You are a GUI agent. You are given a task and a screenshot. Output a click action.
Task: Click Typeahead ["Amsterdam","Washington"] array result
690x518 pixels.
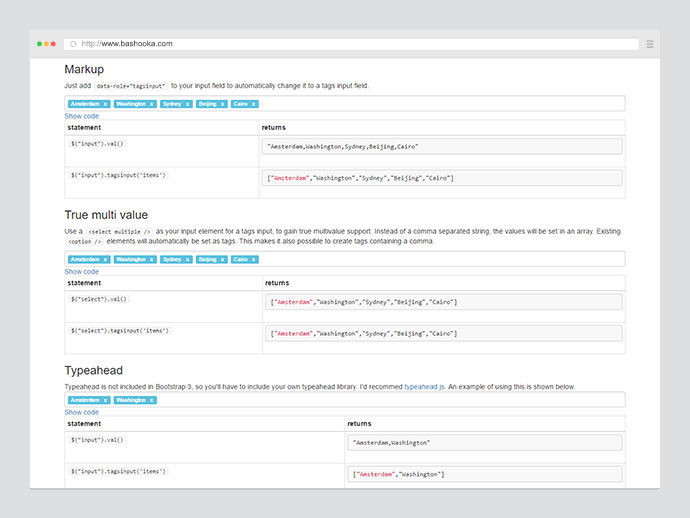484,474
